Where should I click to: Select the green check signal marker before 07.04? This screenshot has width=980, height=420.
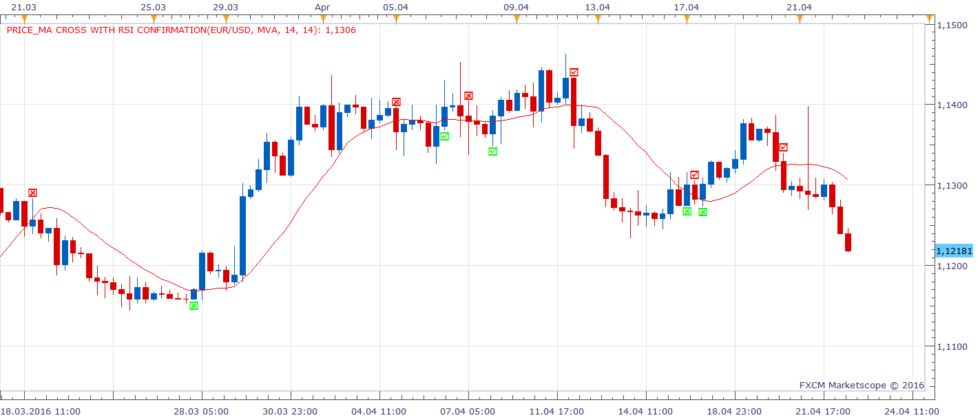(444, 136)
